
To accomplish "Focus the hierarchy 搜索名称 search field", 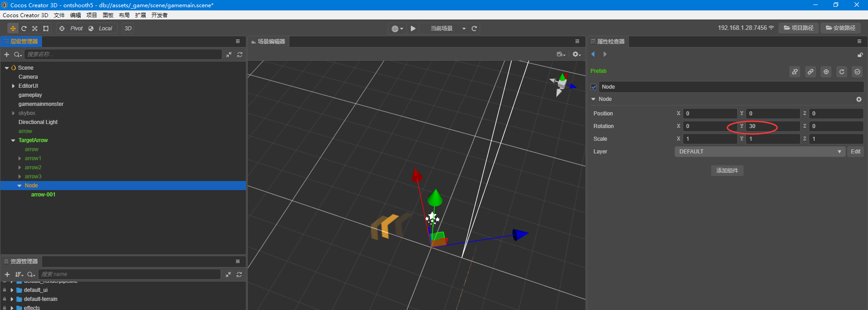I will (x=123, y=54).
